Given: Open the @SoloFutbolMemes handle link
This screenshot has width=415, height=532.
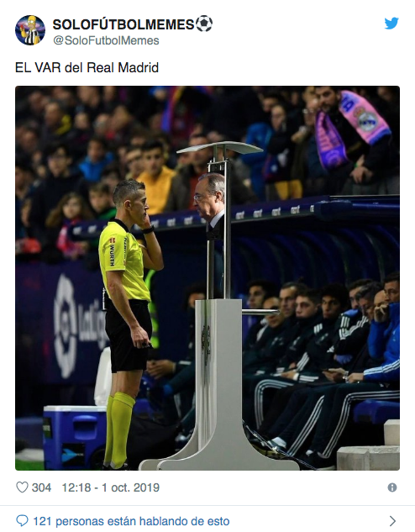Looking at the screenshot, I should pyautogui.click(x=106, y=40).
